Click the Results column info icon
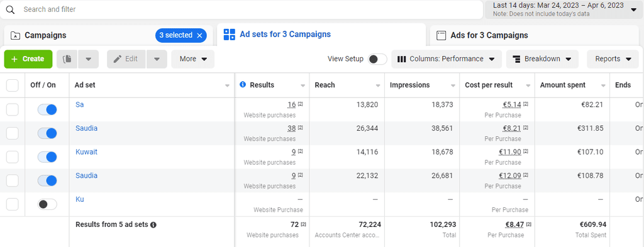This screenshot has width=644, height=247. (243, 85)
